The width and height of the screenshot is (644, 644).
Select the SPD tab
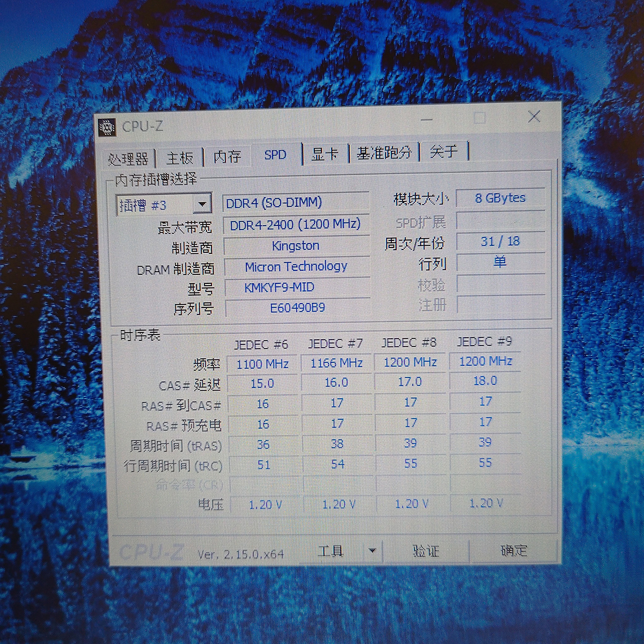(x=275, y=155)
